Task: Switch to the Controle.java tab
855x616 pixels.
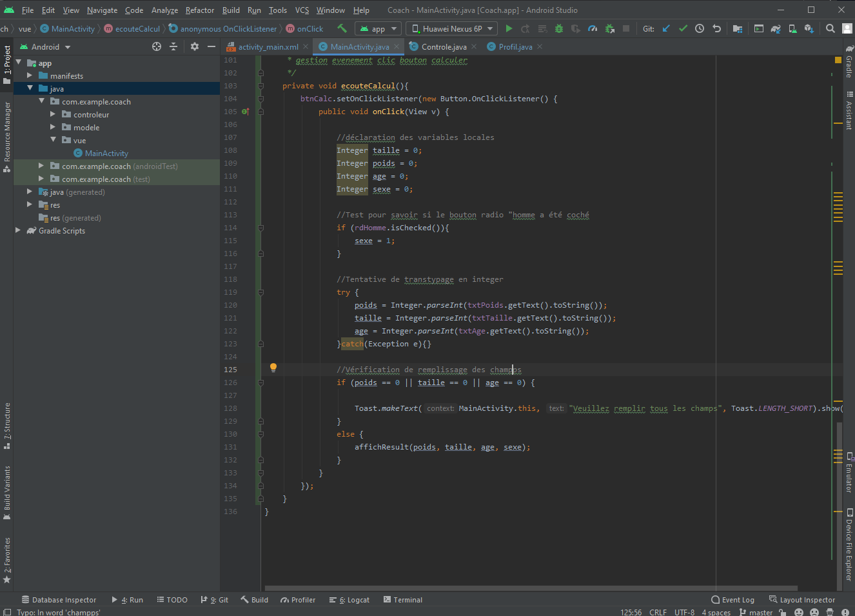Action: pos(444,46)
